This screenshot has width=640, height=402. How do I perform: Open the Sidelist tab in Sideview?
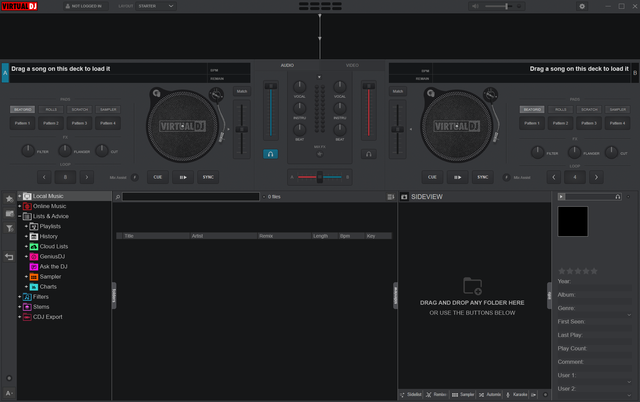click(411, 395)
